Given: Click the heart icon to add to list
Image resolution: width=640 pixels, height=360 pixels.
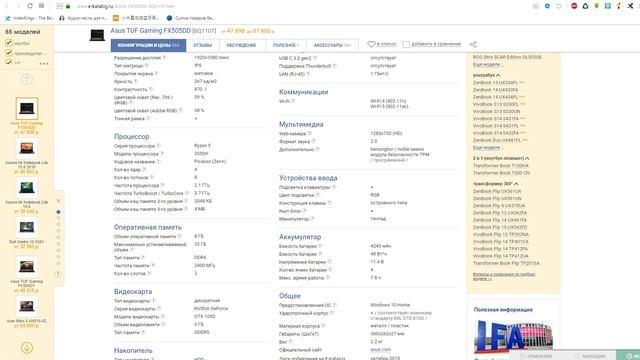Looking at the screenshot, I should coord(371,44).
